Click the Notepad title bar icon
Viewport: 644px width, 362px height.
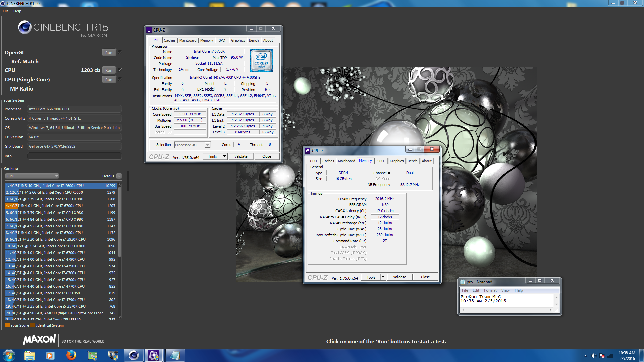pyautogui.click(x=463, y=282)
